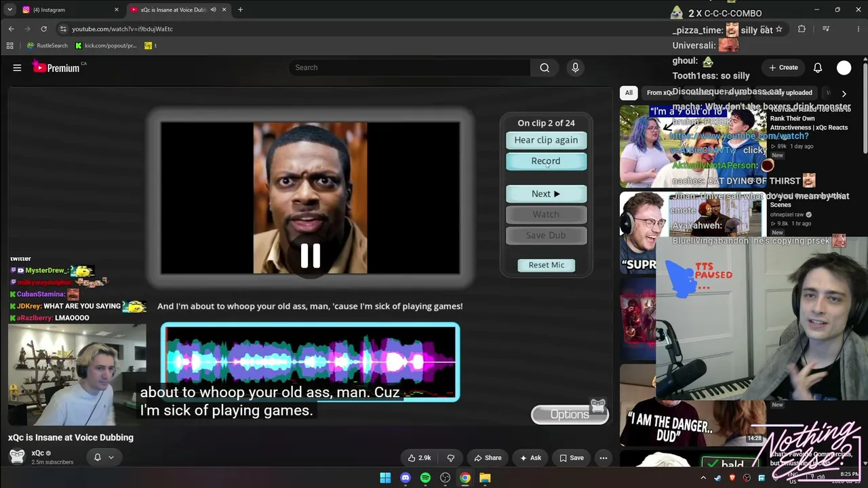
Task: Bookmark this page with the star icon
Action: [778, 29]
